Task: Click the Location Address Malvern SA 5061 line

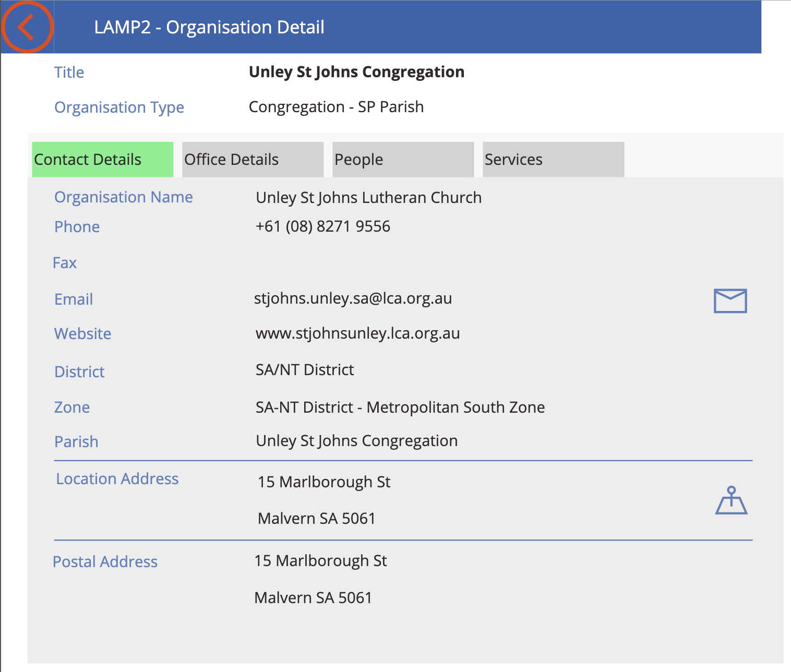Action: [x=317, y=519]
